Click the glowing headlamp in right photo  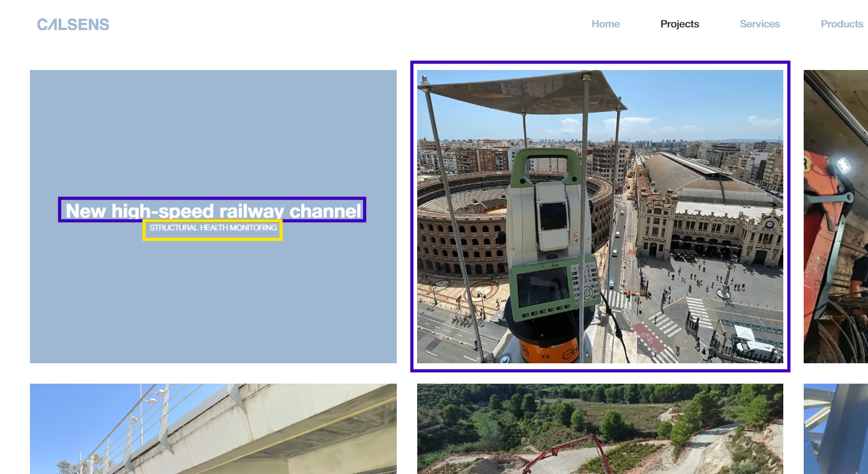coord(843,165)
